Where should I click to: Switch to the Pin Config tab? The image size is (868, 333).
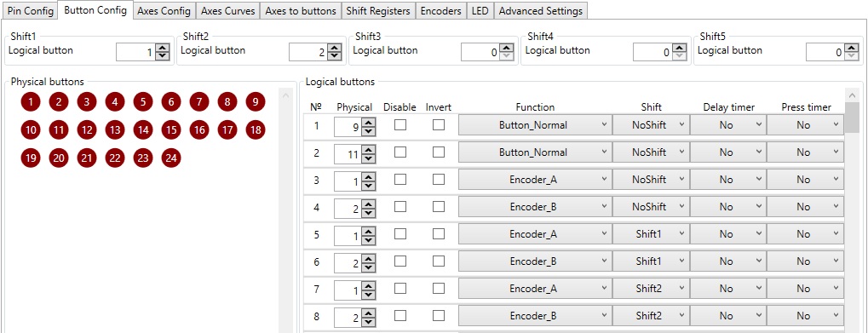(x=30, y=11)
